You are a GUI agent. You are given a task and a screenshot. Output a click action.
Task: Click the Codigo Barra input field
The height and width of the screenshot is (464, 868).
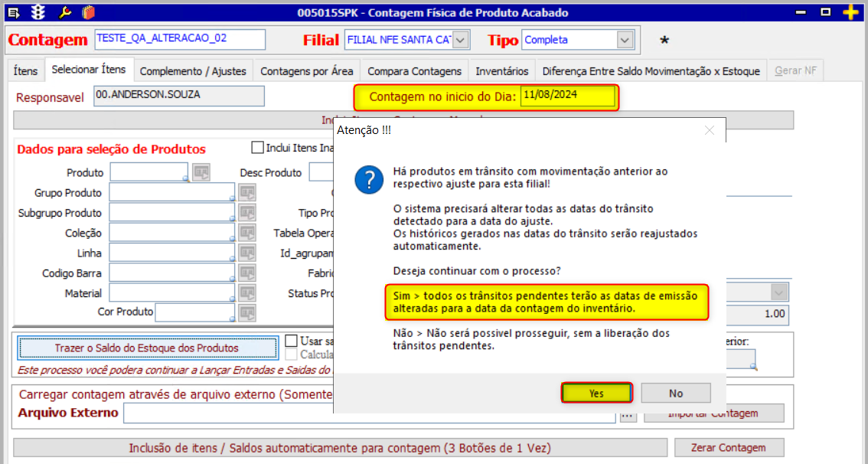click(x=172, y=273)
